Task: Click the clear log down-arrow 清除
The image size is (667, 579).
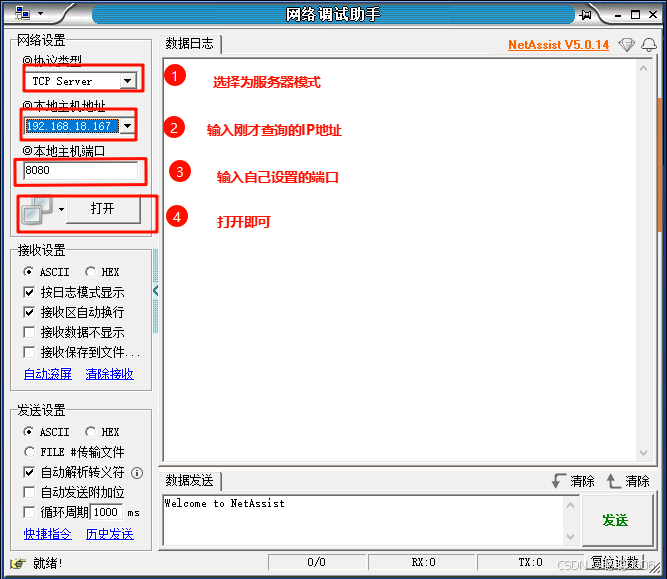Action: [x=573, y=481]
